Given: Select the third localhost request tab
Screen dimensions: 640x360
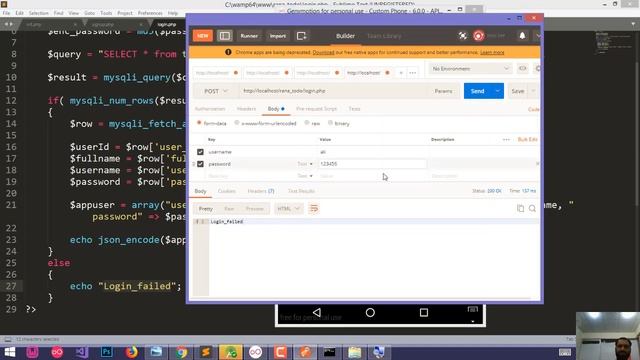Looking at the screenshot, I should click(313, 73).
